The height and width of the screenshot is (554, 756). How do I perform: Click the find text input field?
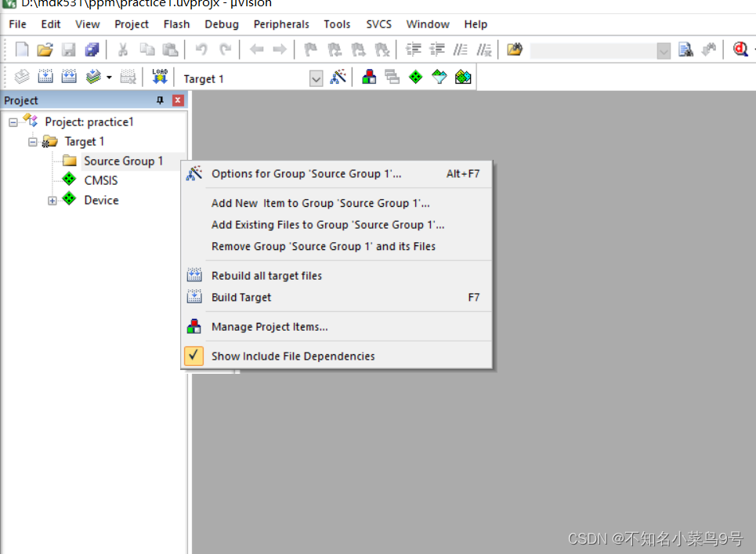pos(594,51)
